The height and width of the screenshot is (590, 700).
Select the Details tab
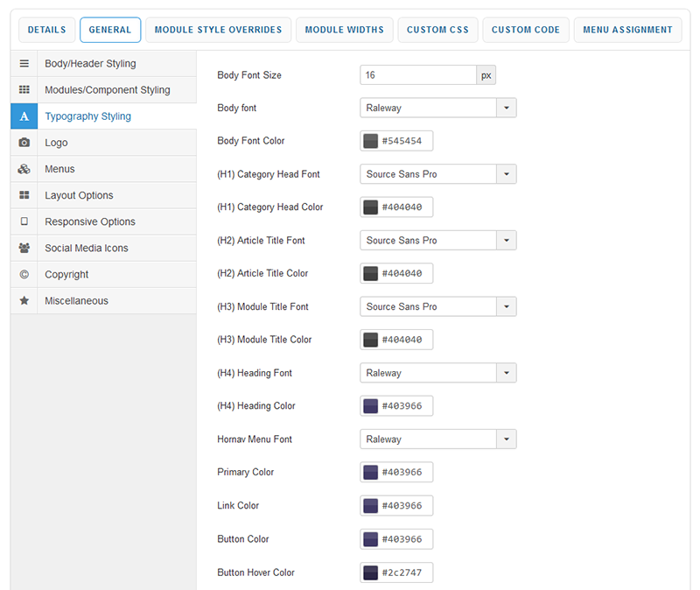[46, 30]
